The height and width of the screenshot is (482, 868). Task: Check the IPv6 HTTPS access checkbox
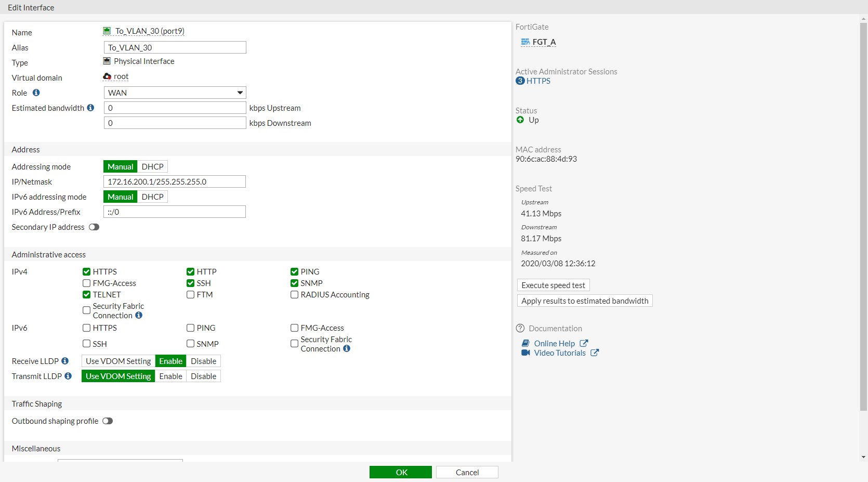click(x=86, y=328)
